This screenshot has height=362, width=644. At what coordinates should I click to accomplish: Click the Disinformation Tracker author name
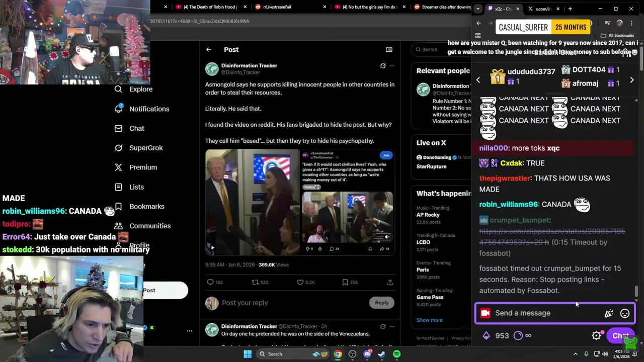tap(249, 66)
